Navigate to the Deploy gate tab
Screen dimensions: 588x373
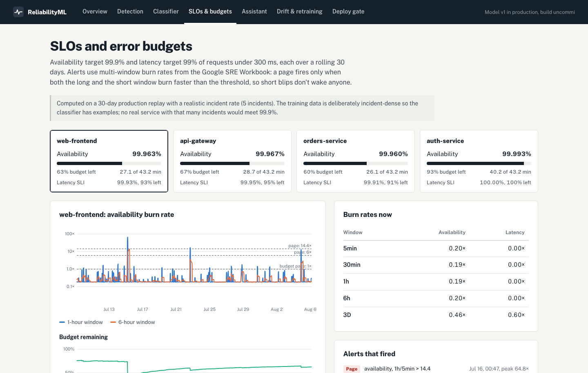(348, 11)
